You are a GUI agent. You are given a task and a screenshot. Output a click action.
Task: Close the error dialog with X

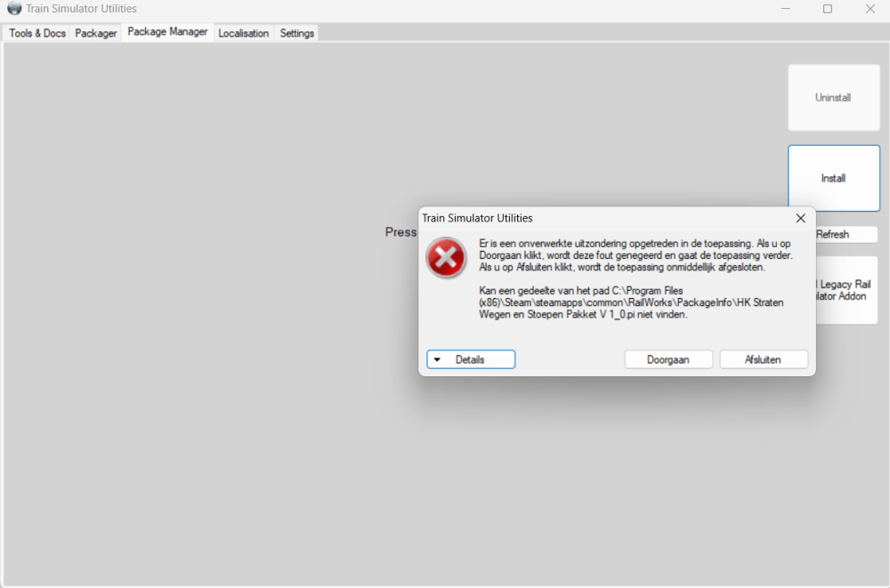800,218
